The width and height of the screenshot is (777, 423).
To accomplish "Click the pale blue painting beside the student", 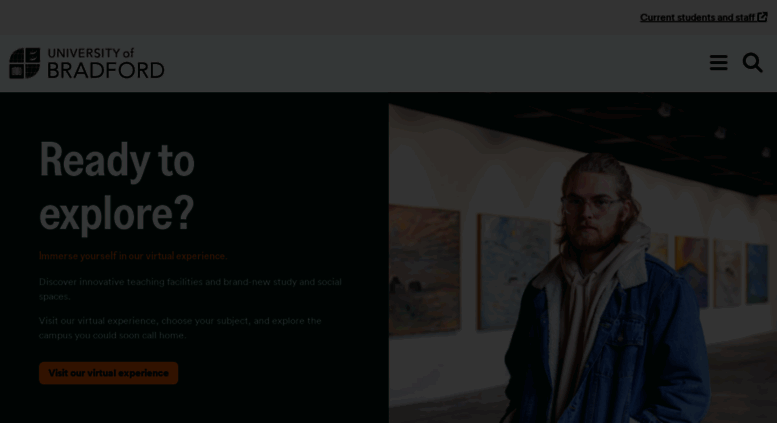I will click(x=513, y=271).
